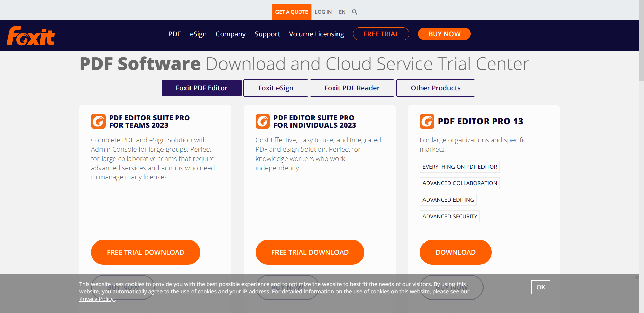
Task: Download free trial of Suite Pro for Individuals
Action: (310, 252)
